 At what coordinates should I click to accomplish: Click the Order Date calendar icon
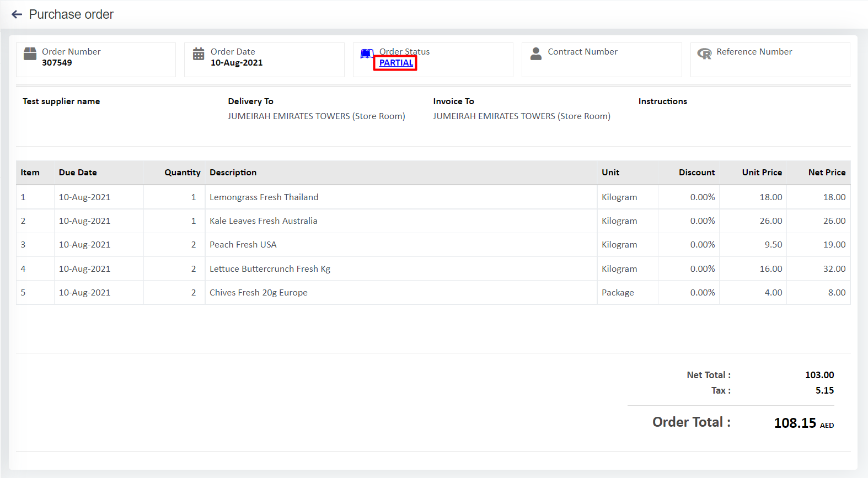199,53
